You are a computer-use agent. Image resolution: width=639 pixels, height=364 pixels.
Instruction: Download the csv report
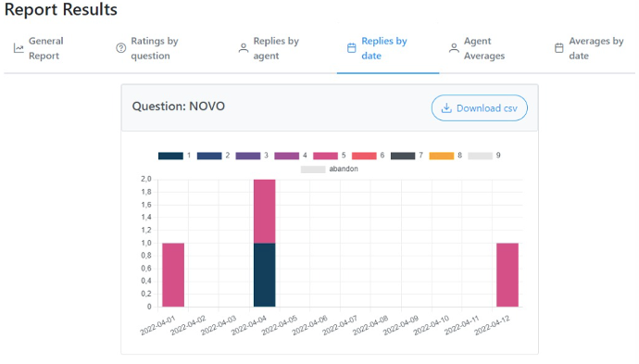pos(480,108)
